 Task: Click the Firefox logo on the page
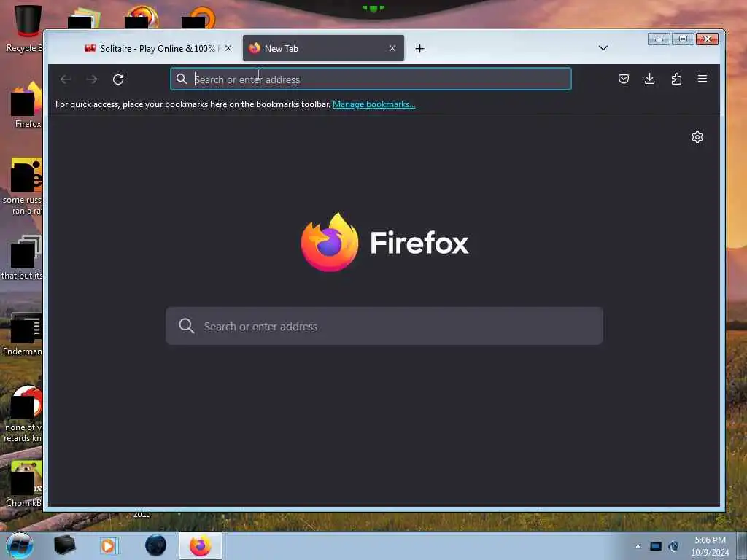[330, 242]
